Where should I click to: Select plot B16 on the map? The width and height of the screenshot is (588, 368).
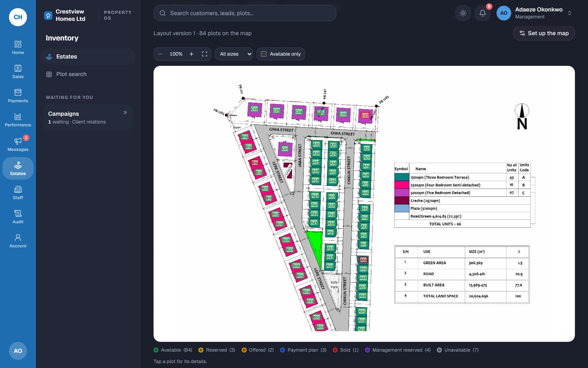245,137
